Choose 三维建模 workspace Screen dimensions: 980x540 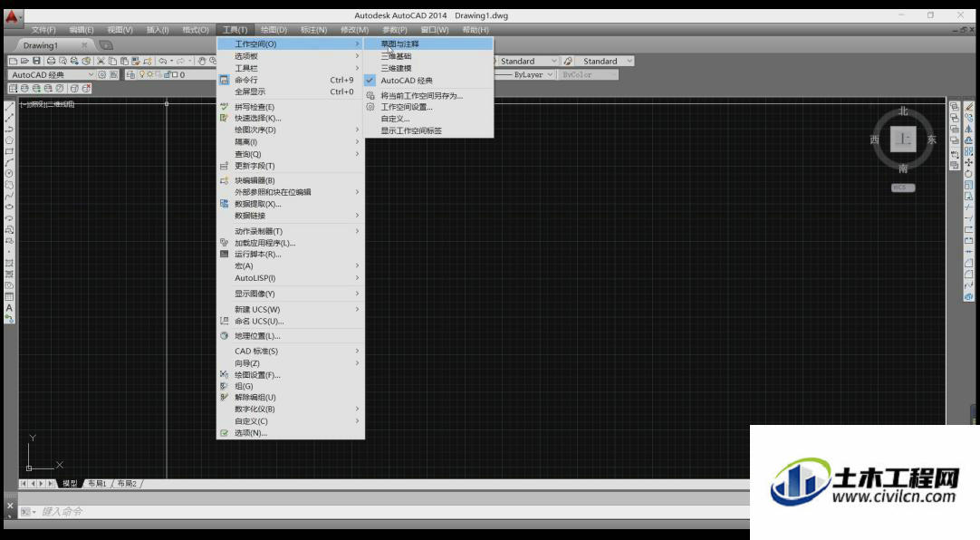[428, 68]
